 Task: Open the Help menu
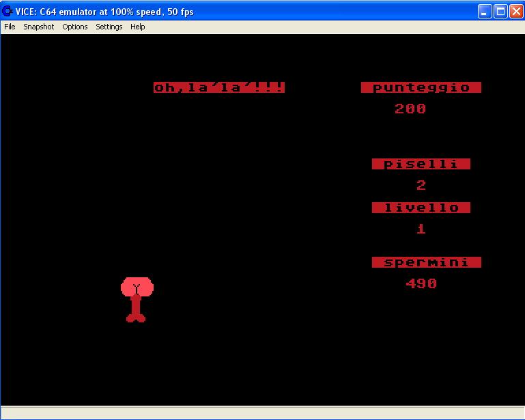138,27
